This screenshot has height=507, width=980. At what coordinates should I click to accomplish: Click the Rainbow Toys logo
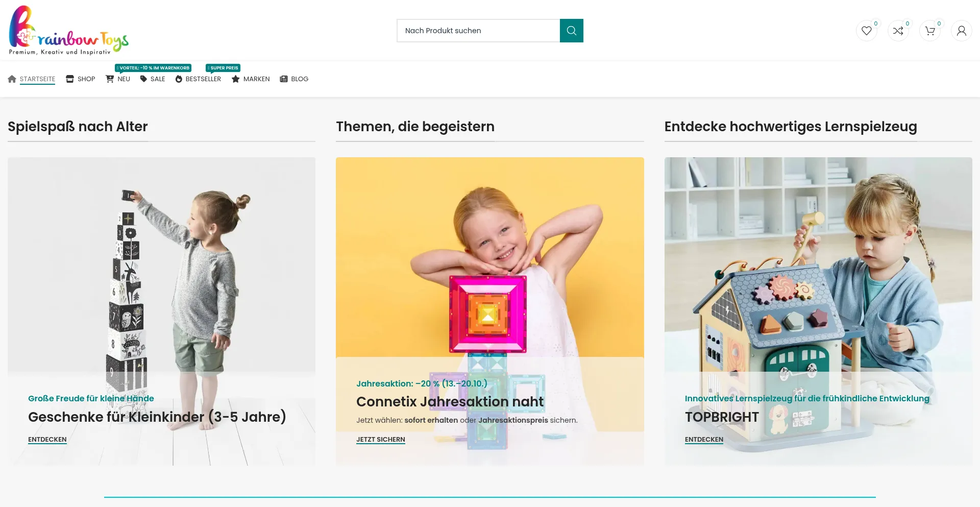[68, 30]
